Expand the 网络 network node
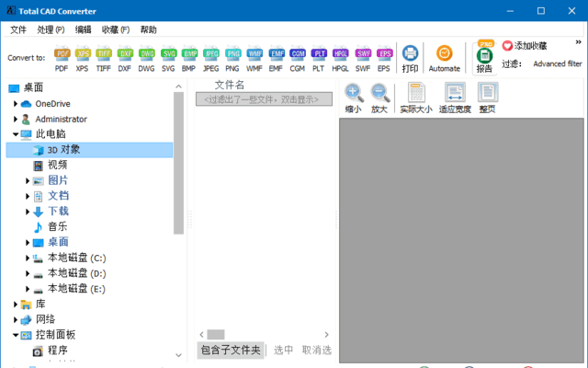 click(16, 319)
